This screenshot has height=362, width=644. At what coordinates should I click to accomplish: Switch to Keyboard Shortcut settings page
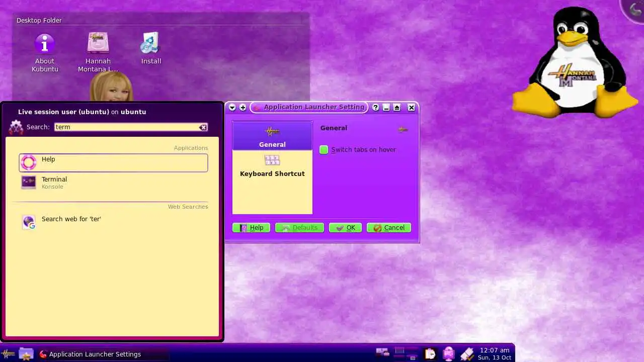coord(272,166)
